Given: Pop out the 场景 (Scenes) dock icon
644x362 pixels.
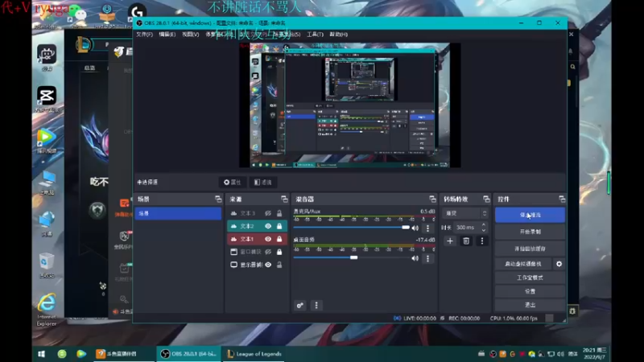Looking at the screenshot, I should [x=218, y=199].
